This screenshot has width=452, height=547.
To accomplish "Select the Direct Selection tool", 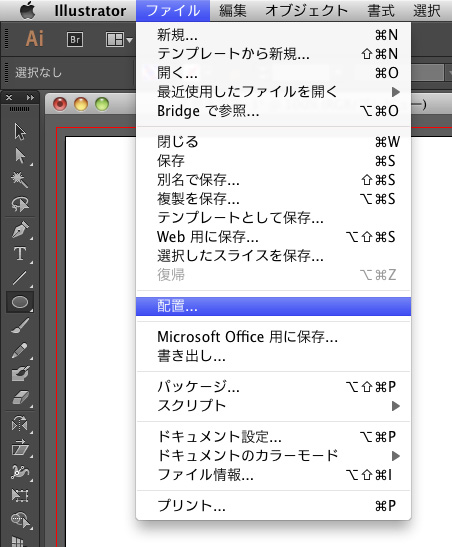I will pos(20,156).
